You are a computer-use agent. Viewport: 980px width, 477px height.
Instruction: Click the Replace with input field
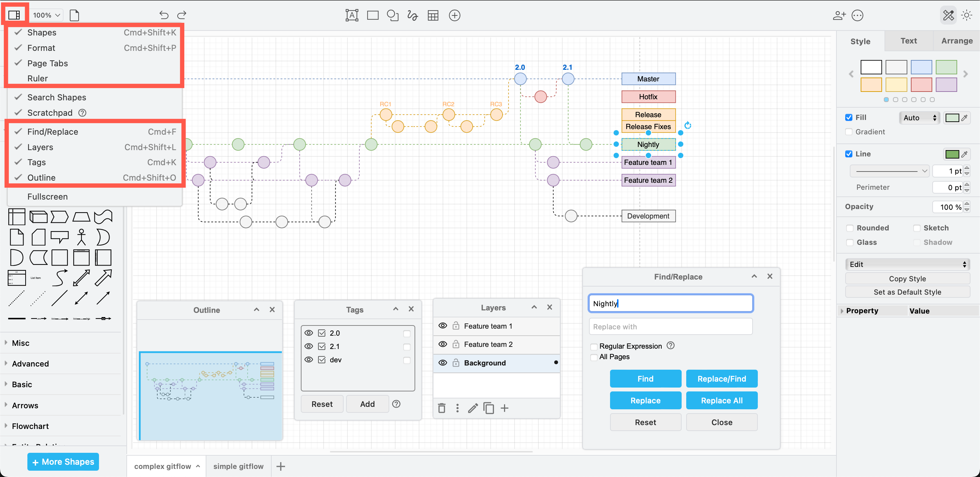670,326
